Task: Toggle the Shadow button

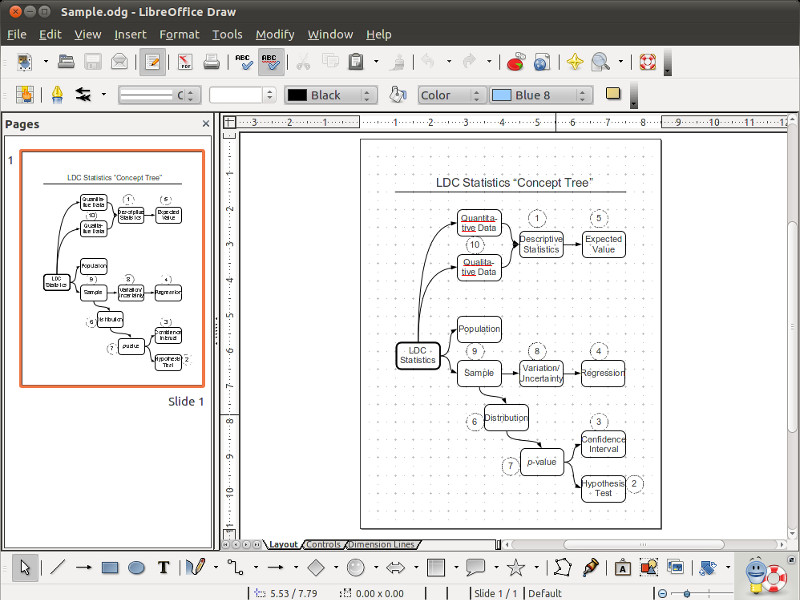Action: pos(613,95)
